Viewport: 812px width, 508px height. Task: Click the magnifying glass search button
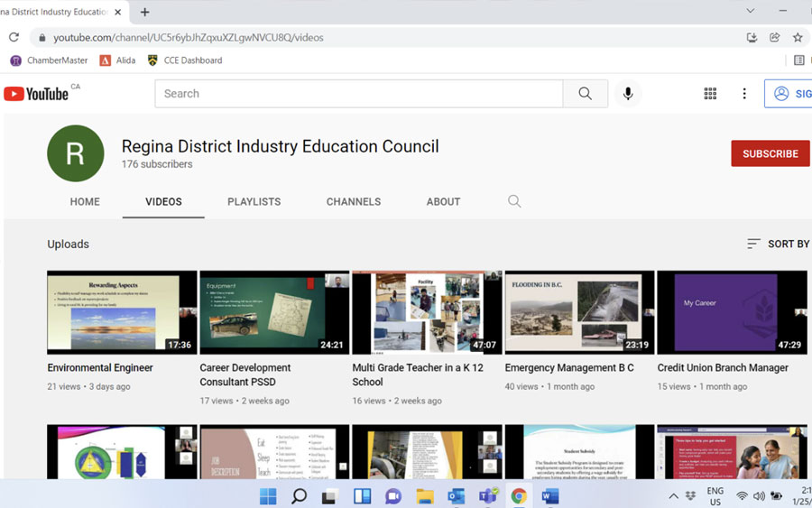586,94
